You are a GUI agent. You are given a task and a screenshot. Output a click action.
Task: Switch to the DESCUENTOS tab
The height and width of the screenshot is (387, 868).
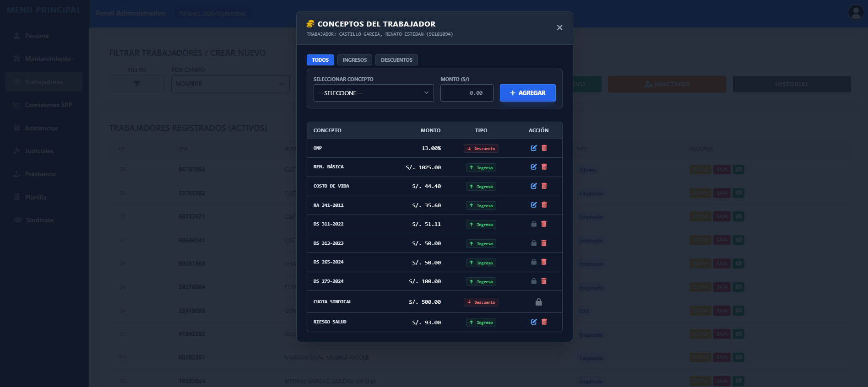(x=396, y=60)
